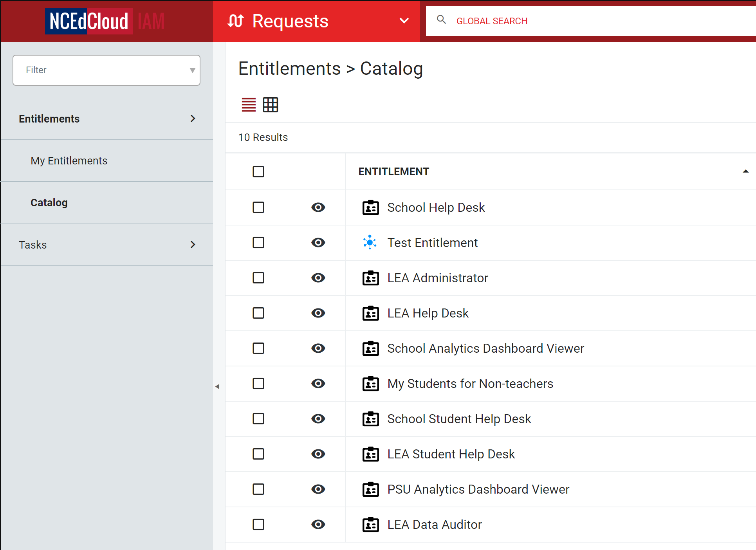Image resolution: width=756 pixels, height=550 pixels.
Task: View eye icon for My Students for Non-teachers
Action: [318, 384]
